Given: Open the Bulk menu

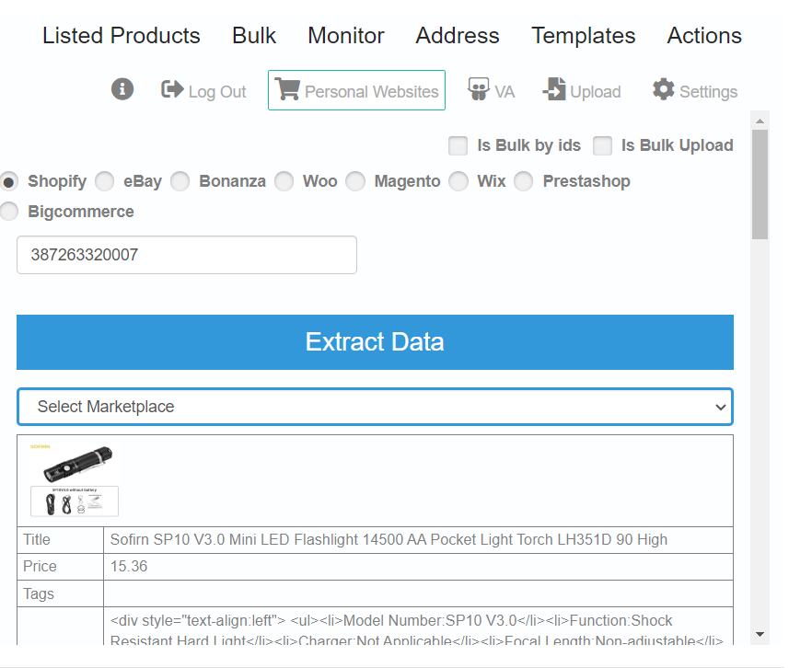Looking at the screenshot, I should pos(254,36).
